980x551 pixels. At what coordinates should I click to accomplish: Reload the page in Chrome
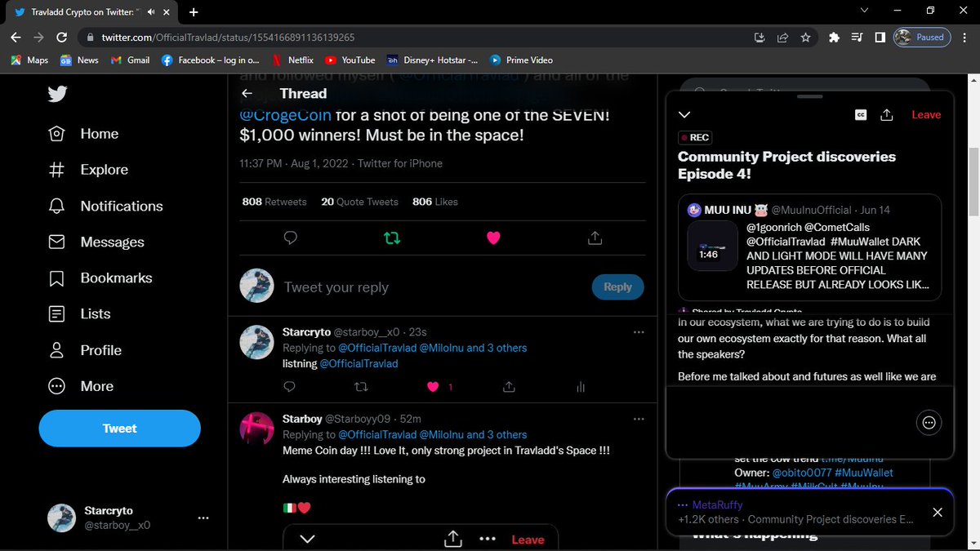tap(61, 38)
